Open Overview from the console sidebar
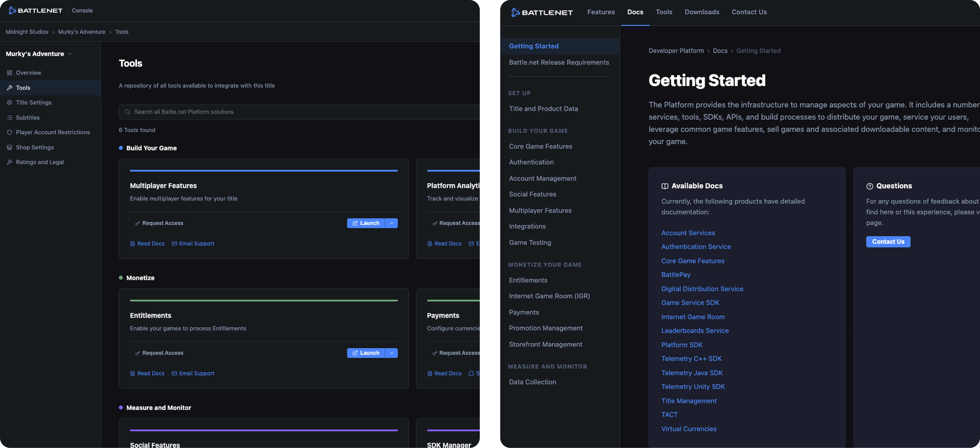Viewport: 980px width, 448px height. [50, 73]
